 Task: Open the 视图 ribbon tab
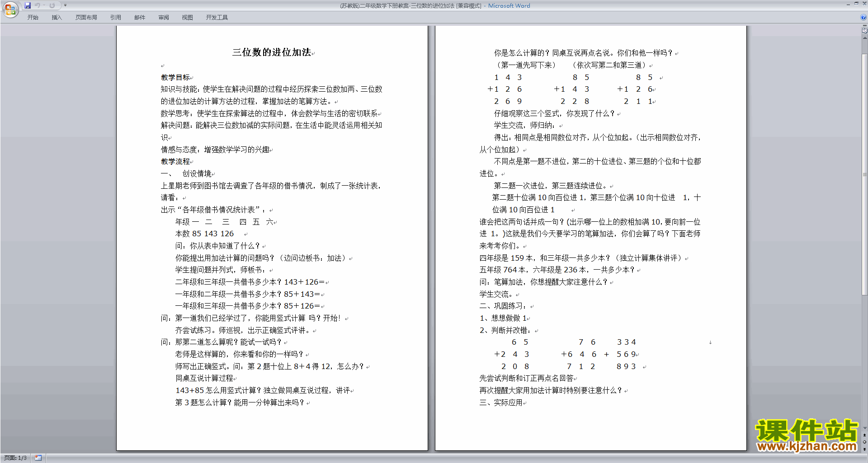click(x=188, y=18)
